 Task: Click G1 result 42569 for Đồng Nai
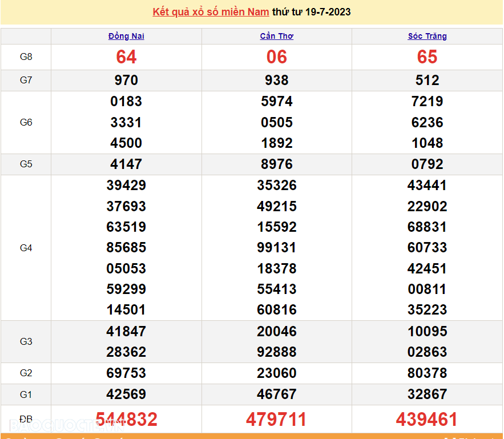(x=126, y=394)
